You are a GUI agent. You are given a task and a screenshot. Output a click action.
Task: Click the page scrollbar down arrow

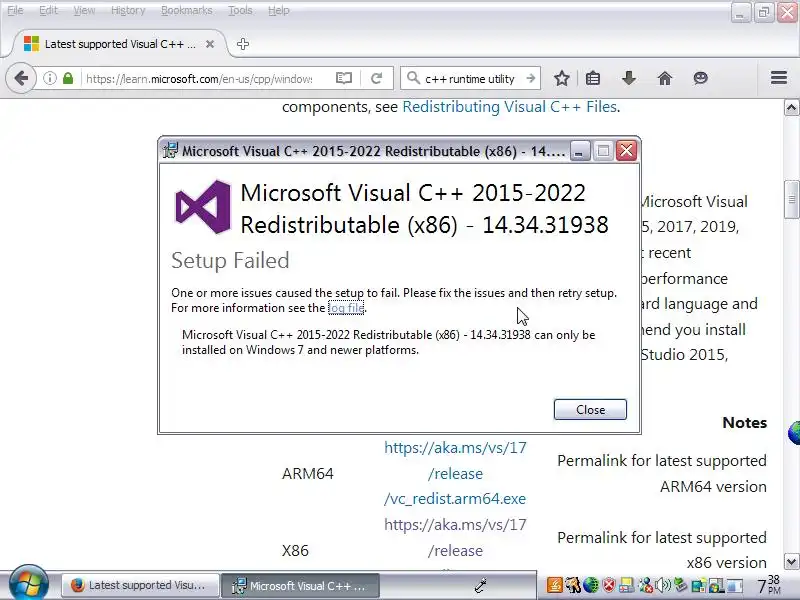pos(791,562)
